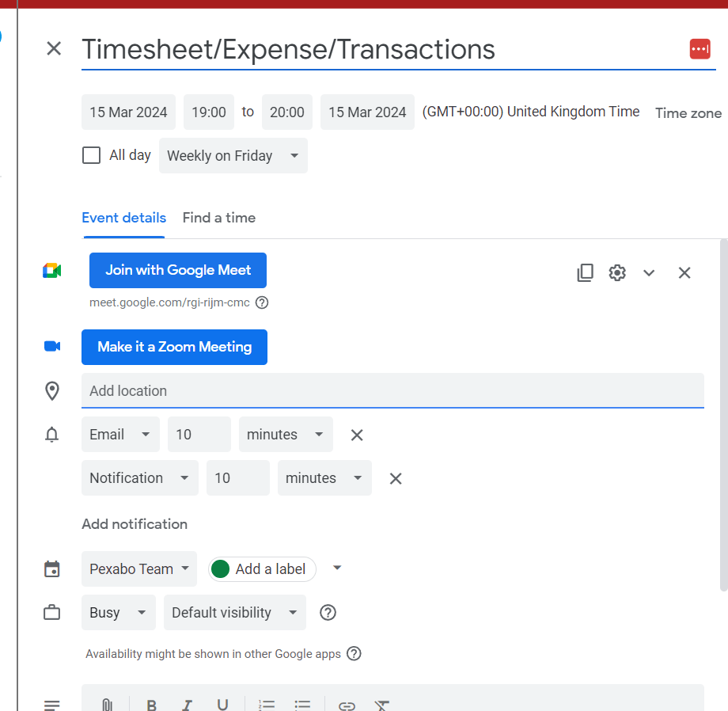Join with Google Meet
This screenshot has height=711, width=728.
tap(178, 270)
